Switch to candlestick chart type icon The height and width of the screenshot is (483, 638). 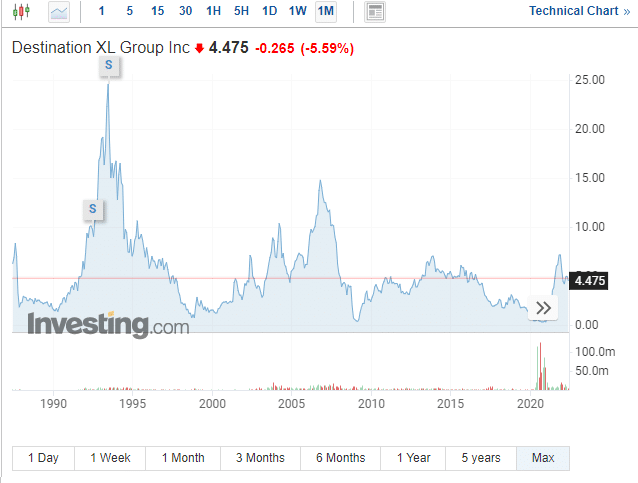click(x=21, y=11)
